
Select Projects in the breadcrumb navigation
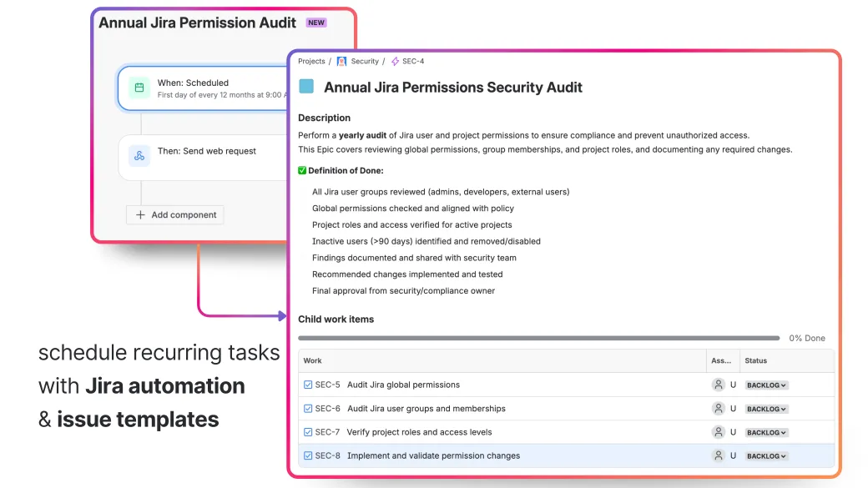pyautogui.click(x=311, y=61)
